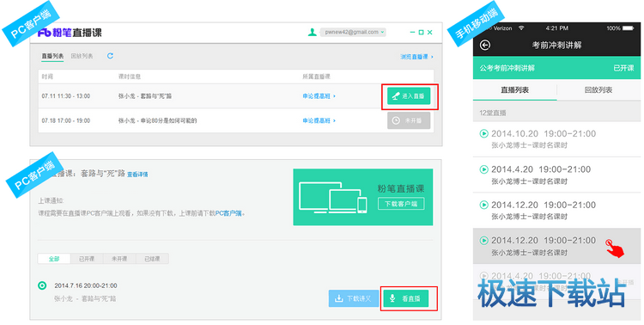Tap play icon for third-listed 2014.12.20 non-highlighted lesson
This screenshot has height=325, width=644.
(483, 205)
